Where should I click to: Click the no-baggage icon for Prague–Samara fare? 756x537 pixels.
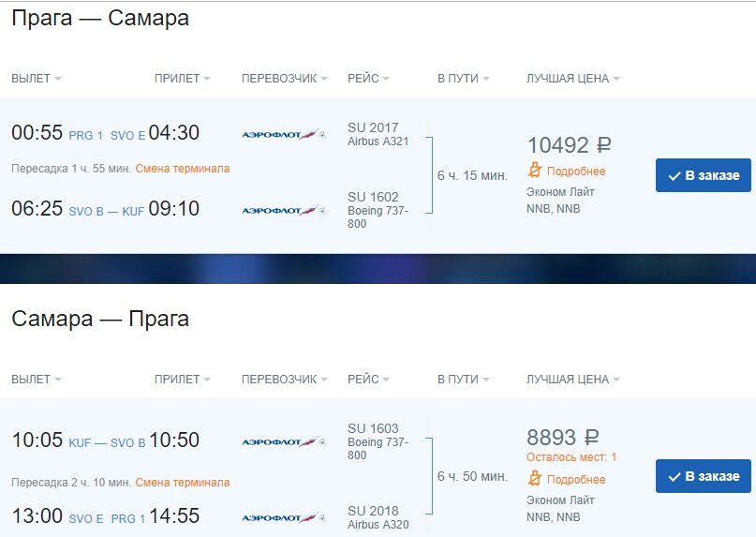(x=535, y=171)
